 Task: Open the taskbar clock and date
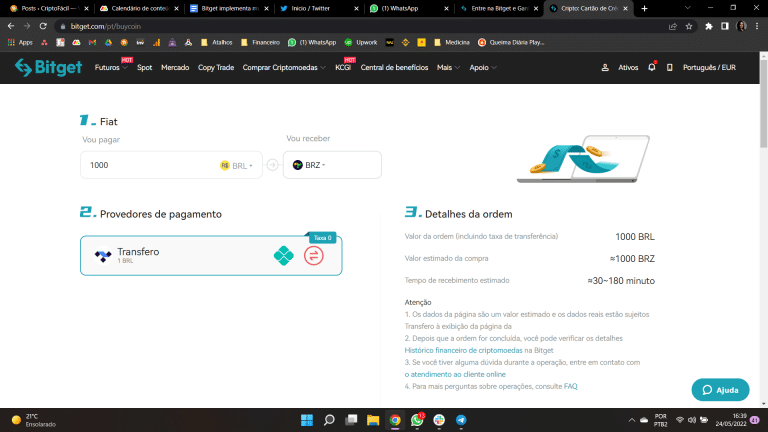tap(731, 420)
